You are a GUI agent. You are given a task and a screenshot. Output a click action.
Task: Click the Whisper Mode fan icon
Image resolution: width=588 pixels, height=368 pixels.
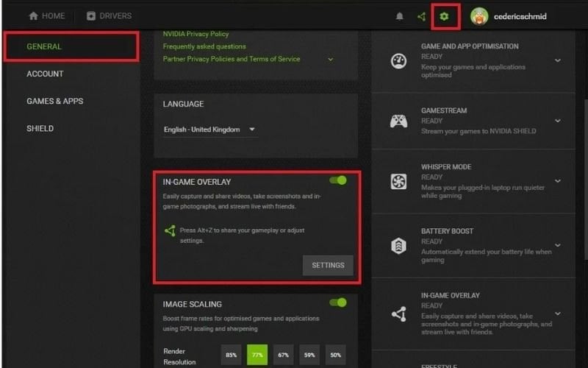398,181
